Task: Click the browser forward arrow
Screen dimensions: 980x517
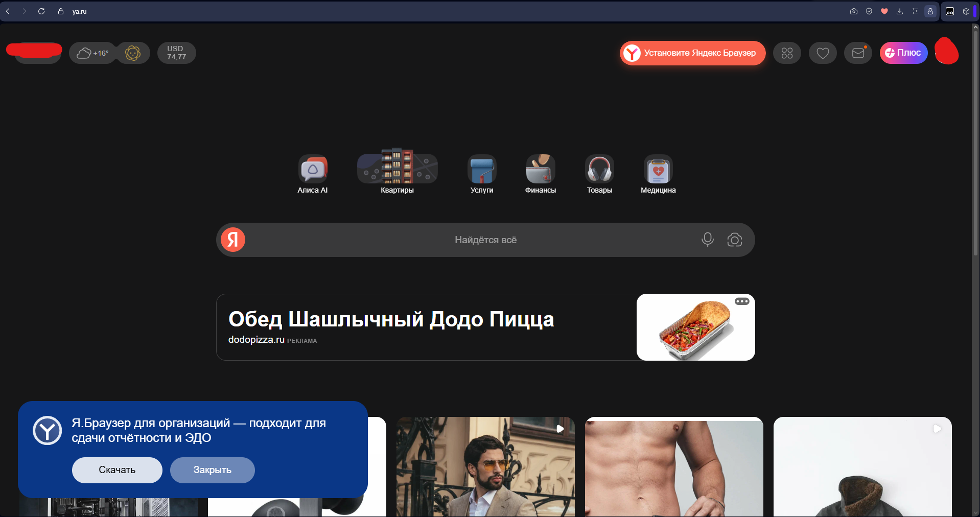Action: pos(24,11)
